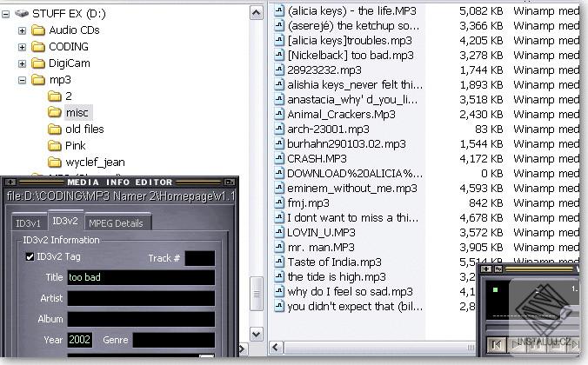The width and height of the screenshot is (588, 365).
Task: Click the file icon of CRASH.MP3
Action: click(279, 158)
